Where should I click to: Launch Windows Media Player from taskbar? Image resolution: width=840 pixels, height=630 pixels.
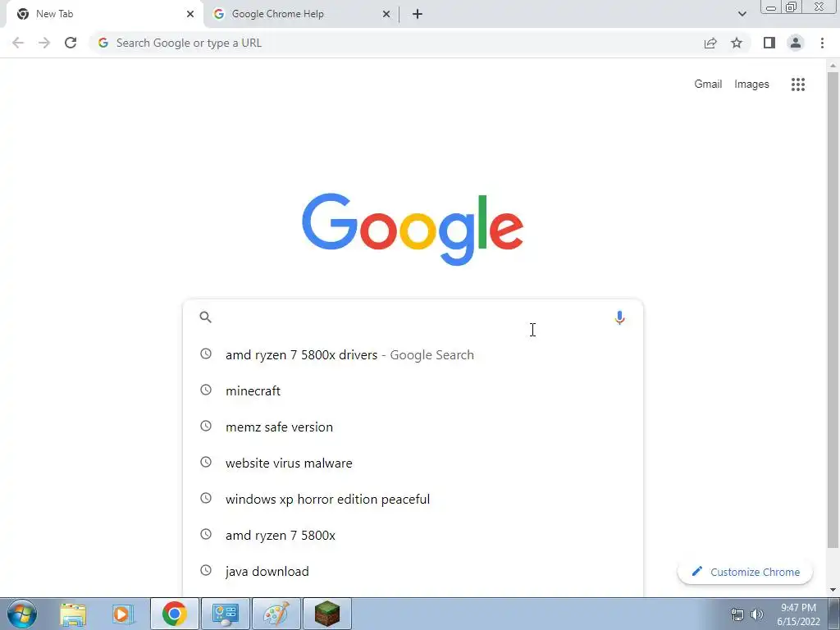pos(123,614)
